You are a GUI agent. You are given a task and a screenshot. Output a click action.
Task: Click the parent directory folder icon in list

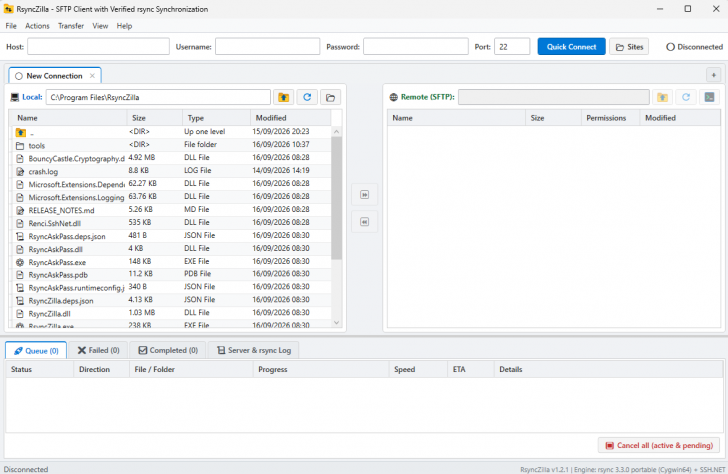[x=20, y=132]
